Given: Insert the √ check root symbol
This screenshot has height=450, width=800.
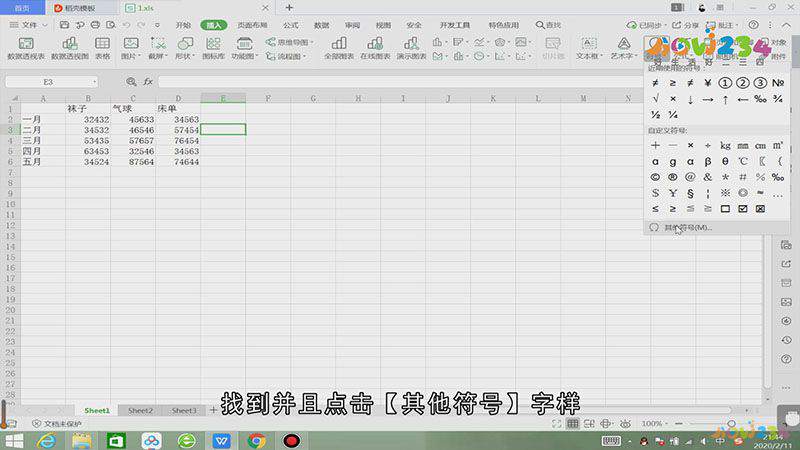Looking at the screenshot, I should coord(656,99).
